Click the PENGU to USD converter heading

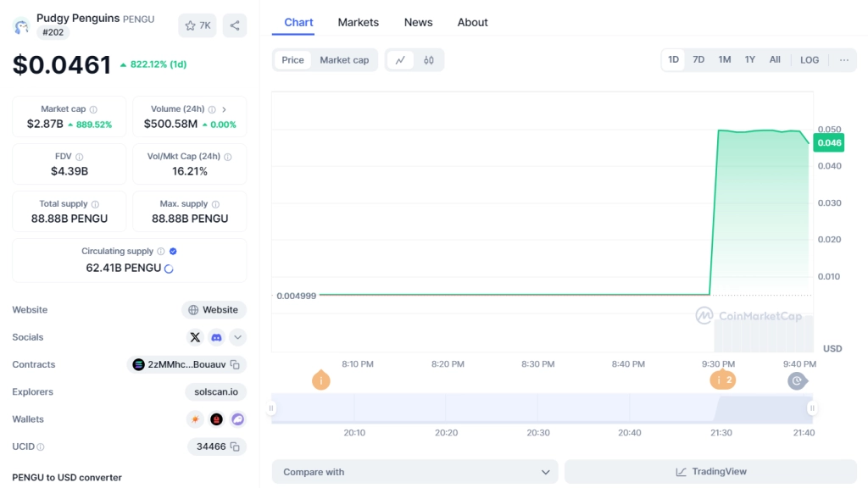click(67, 478)
